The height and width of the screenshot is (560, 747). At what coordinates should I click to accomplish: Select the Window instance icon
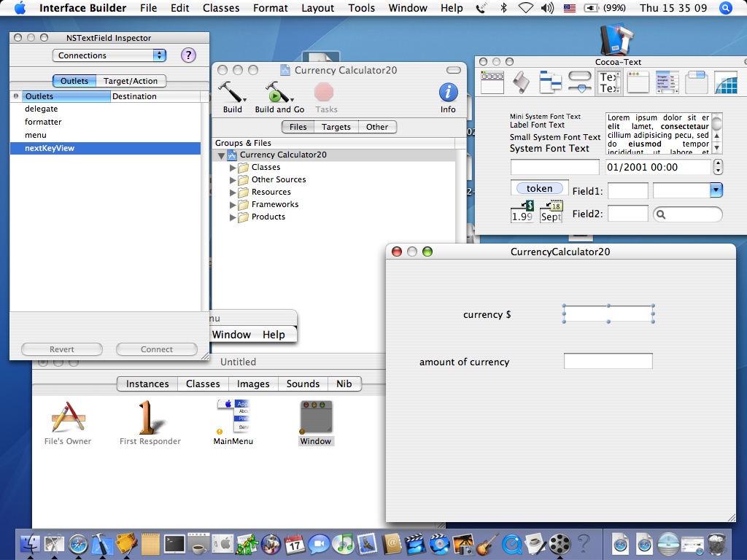click(316, 417)
